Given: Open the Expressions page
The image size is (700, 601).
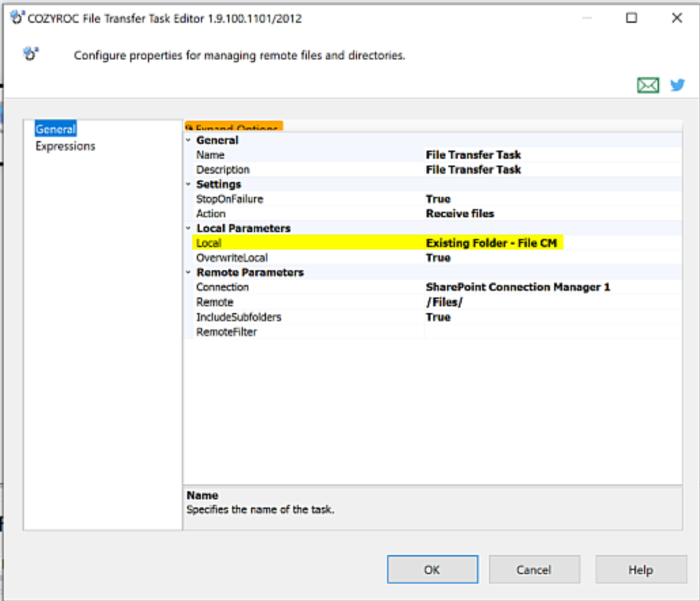Looking at the screenshot, I should (x=65, y=146).
